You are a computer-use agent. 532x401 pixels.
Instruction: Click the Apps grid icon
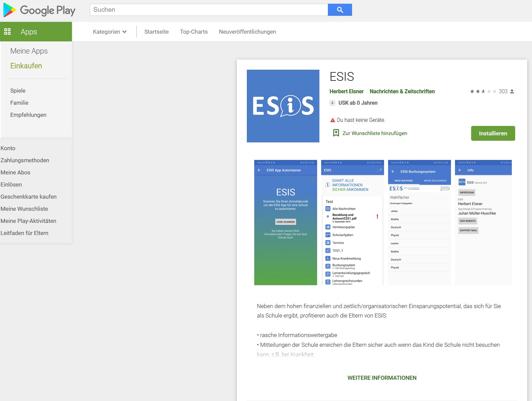7,32
